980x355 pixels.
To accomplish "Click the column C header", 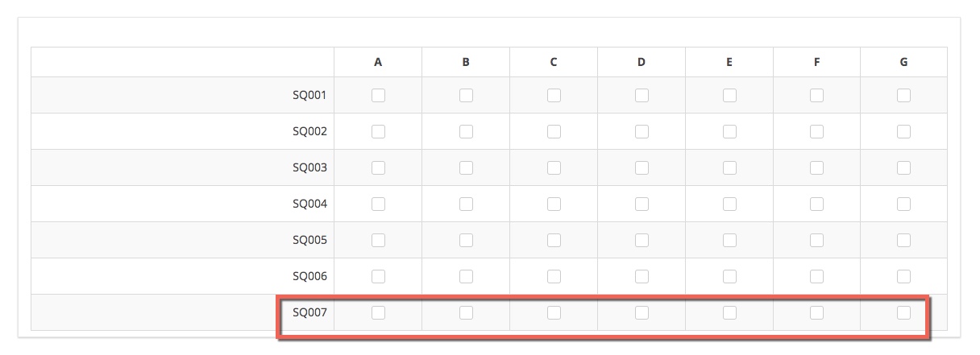I will coord(554,62).
